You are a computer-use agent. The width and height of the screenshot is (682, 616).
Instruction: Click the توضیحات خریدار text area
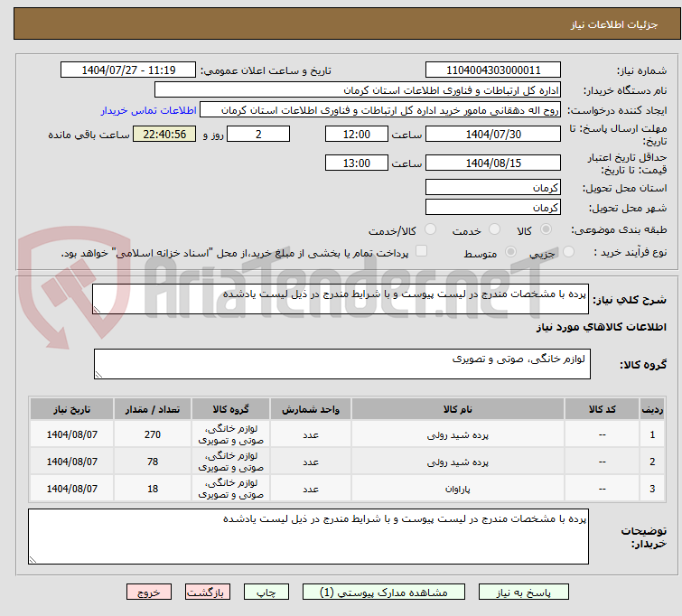point(308,537)
